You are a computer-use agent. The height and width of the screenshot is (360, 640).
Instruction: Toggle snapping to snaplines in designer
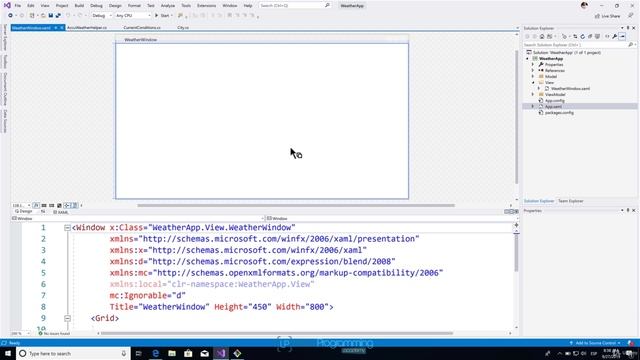(67, 205)
